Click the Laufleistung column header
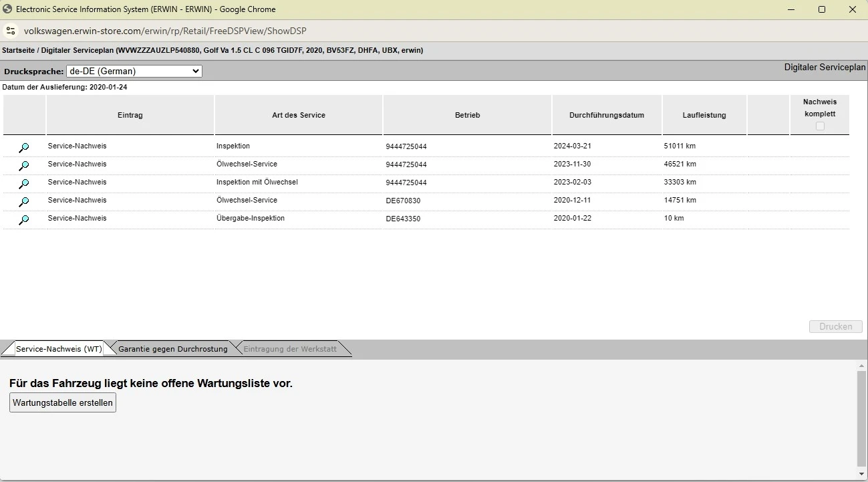The image size is (868, 482). (704, 115)
